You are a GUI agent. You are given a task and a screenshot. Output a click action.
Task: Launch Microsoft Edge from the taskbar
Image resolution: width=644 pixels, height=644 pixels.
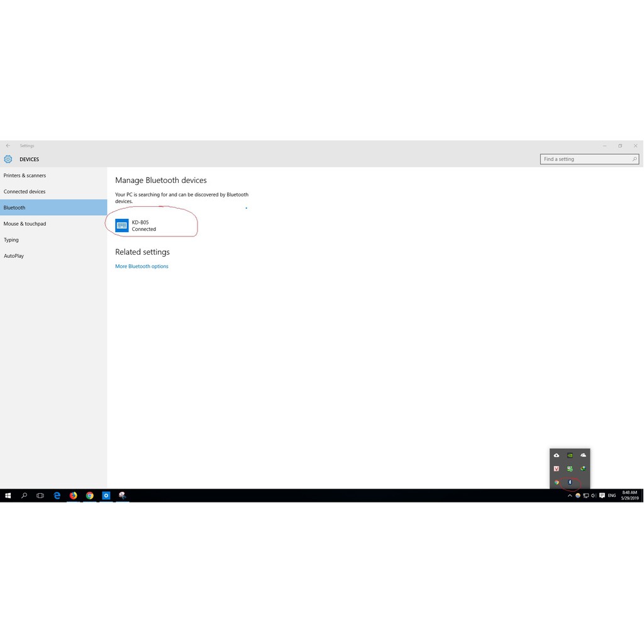[57, 496]
